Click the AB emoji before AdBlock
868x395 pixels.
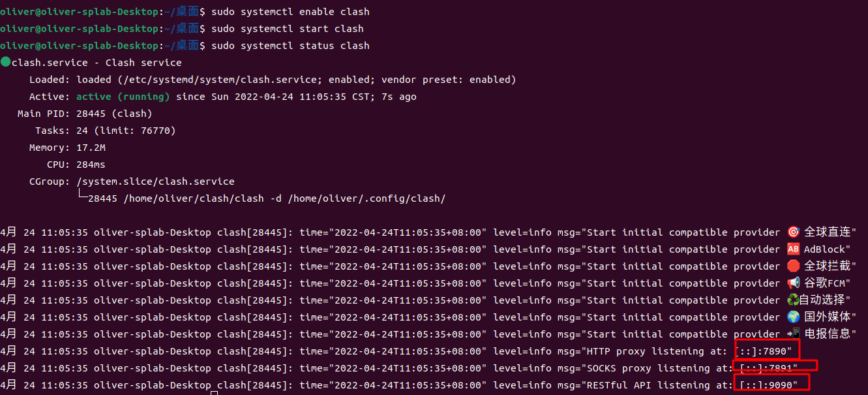793,249
